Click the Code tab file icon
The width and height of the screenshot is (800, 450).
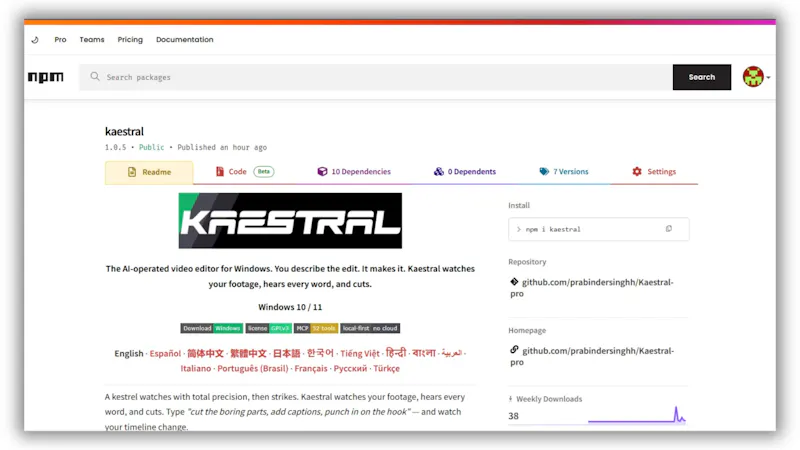click(x=220, y=171)
